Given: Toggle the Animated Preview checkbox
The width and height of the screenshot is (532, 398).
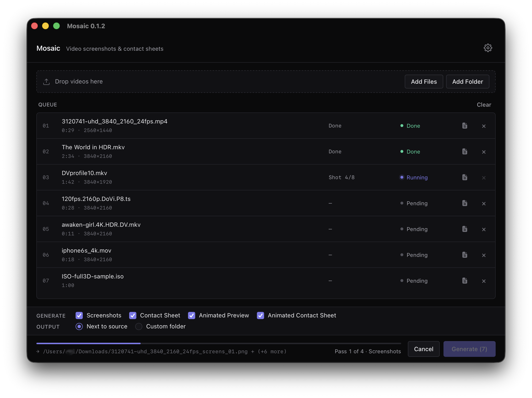Looking at the screenshot, I should (191, 315).
